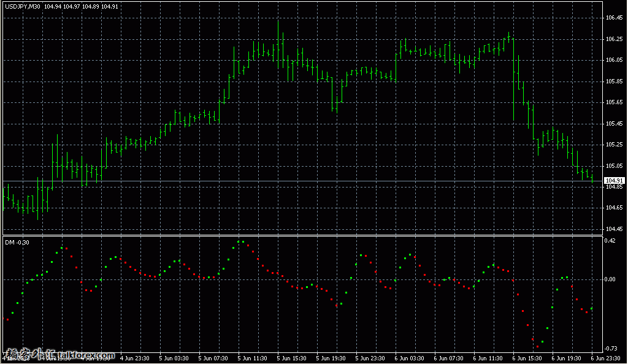The image size is (628, 364).
Task: Click time label 6 Jun 07:30
Action: click(x=448, y=358)
